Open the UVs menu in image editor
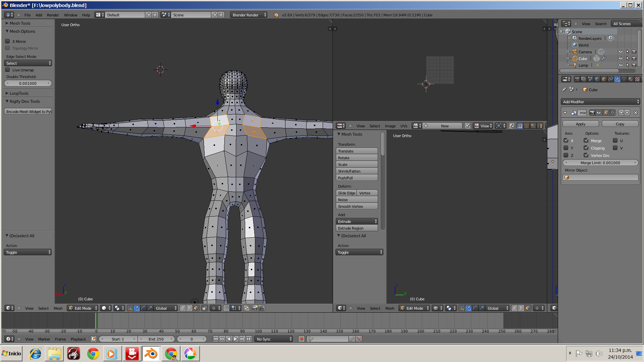Image resolution: width=644 pixels, height=362 pixels. (404, 126)
